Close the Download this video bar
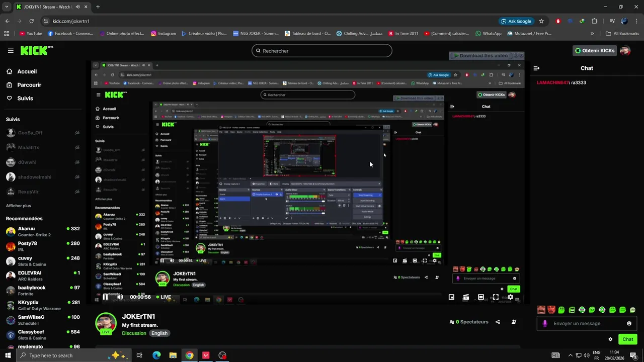The width and height of the screenshot is (644, 362). (x=521, y=55)
